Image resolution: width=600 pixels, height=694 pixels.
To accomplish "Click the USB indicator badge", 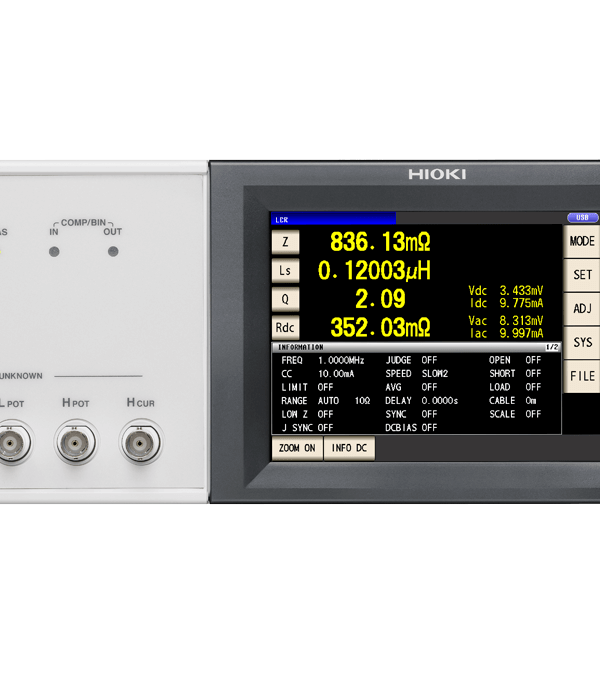I will click(582, 217).
